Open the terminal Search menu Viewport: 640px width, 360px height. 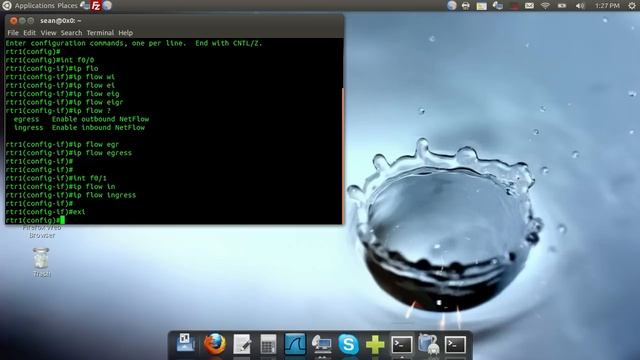click(x=71, y=33)
